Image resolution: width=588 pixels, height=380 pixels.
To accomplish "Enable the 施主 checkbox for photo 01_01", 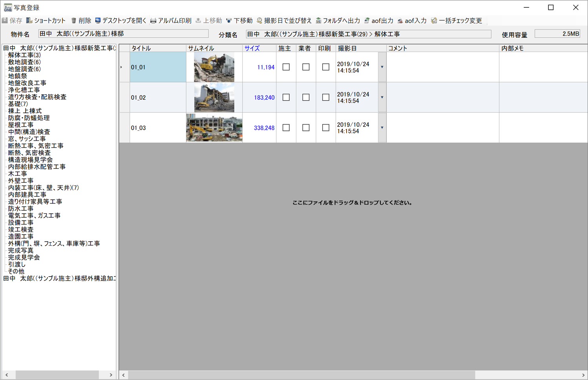I will (x=286, y=67).
